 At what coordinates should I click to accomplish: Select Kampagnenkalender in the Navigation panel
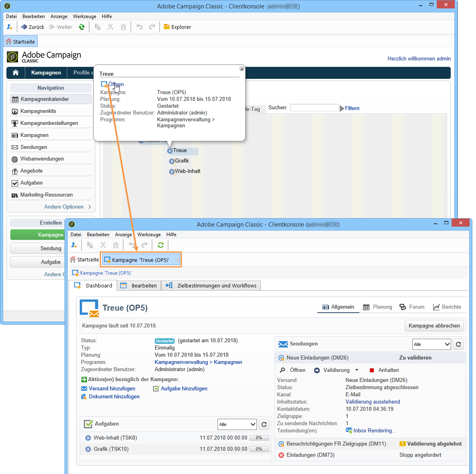tap(51, 99)
